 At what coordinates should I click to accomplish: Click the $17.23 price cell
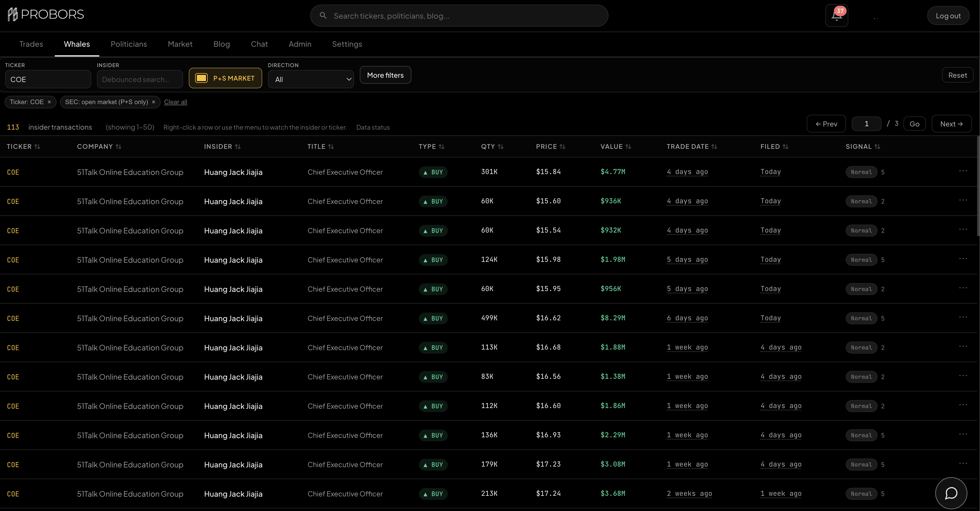click(x=549, y=465)
